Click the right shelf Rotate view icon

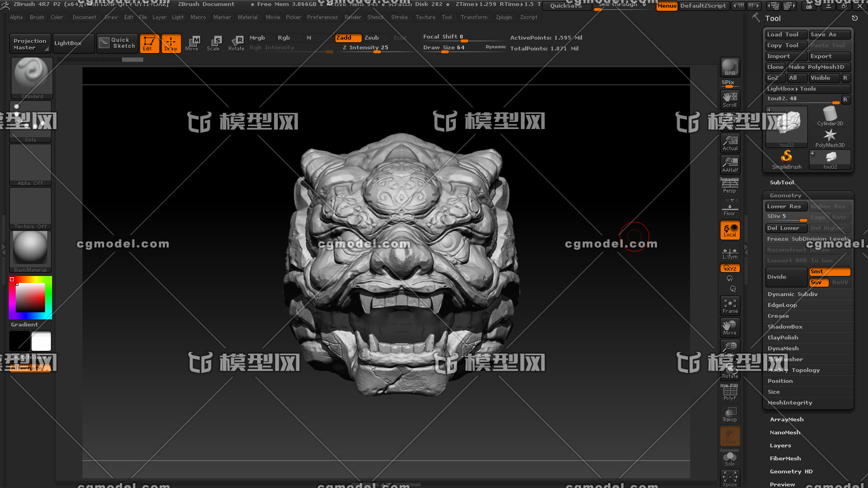(x=730, y=371)
